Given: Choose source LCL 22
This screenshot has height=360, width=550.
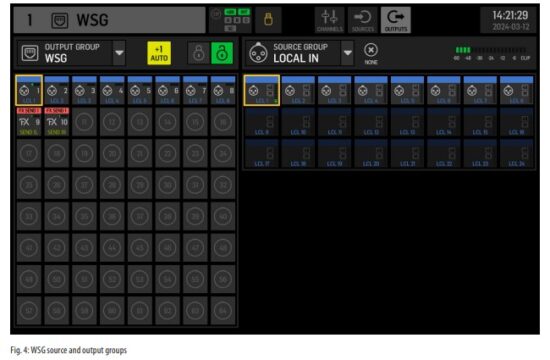Looking at the screenshot, I should point(444,153).
